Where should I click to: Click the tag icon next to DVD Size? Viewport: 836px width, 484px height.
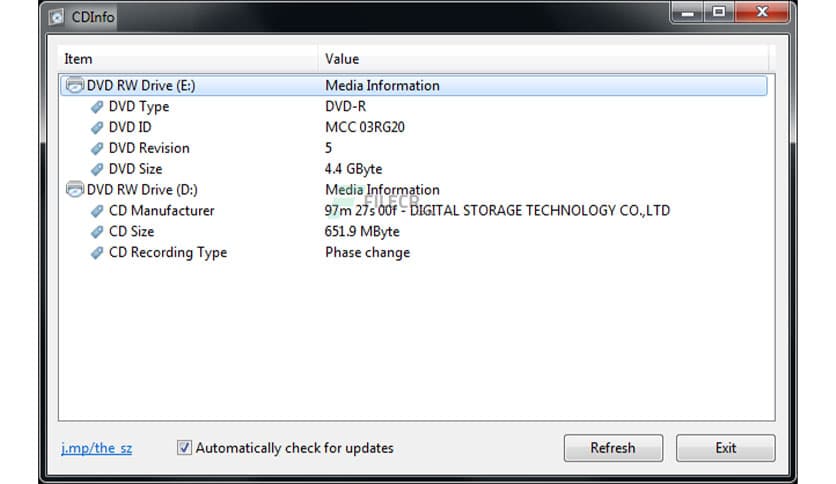coord(97,169)
